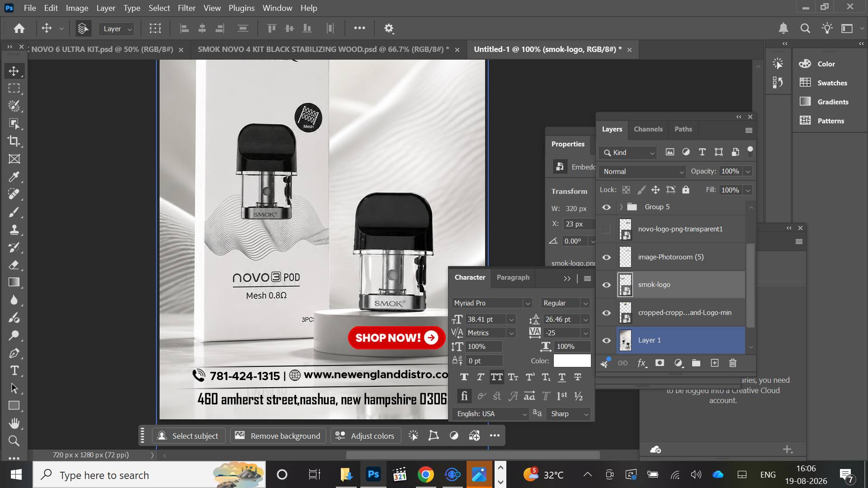Click the Select subject button
The height and width of the screenshot is (488, 868).
[189, 436]
